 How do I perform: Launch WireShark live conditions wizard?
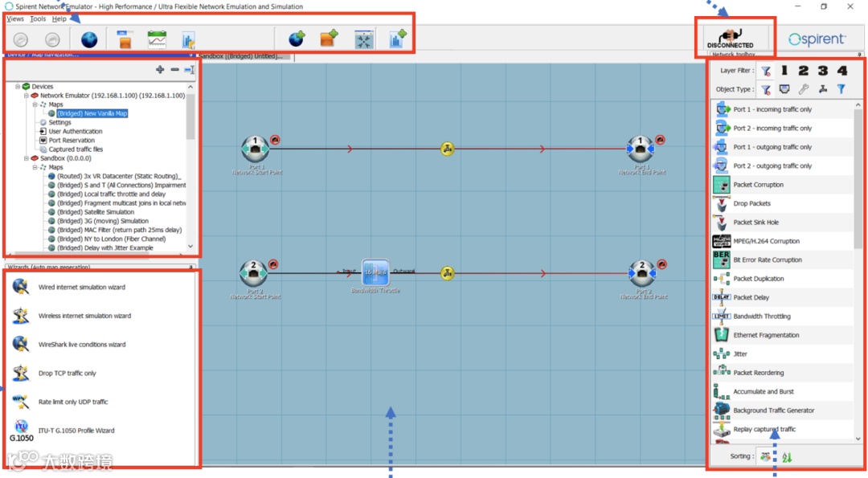(82, 345)
